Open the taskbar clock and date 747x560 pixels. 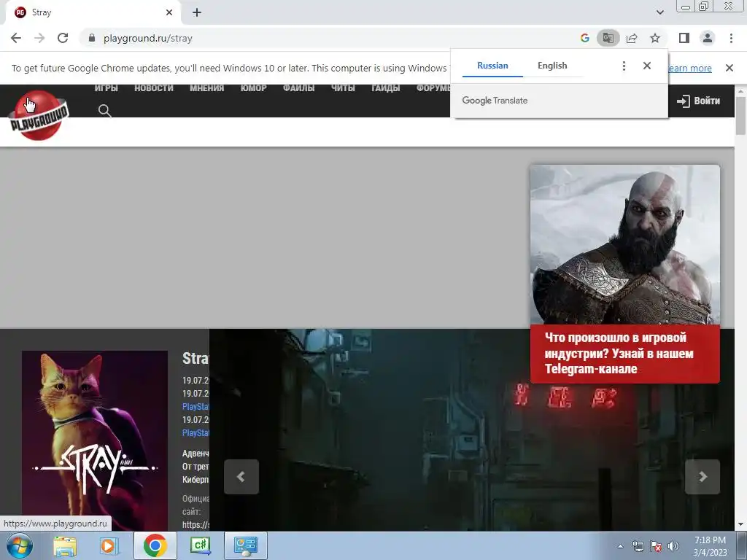tap(710, 546)
